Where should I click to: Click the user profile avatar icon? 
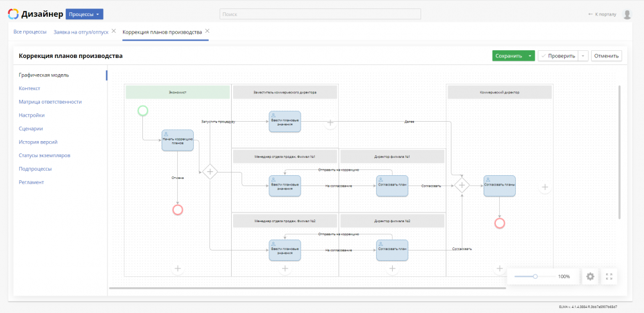627,14
